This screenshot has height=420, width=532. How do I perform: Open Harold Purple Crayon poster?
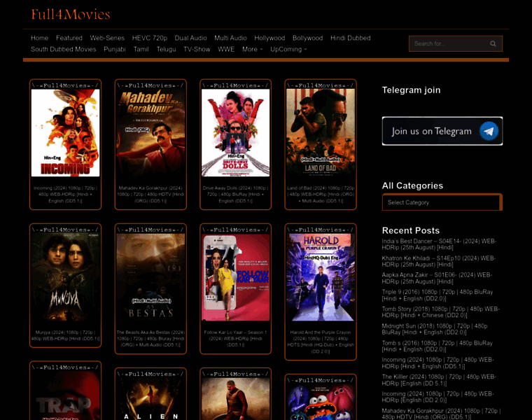321,276
